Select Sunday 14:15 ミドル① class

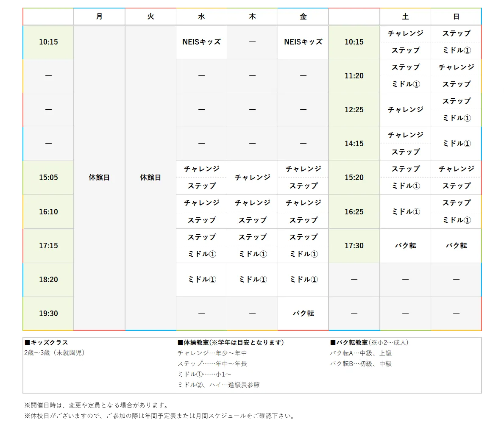pyautogui.click(x=456, y=144)
